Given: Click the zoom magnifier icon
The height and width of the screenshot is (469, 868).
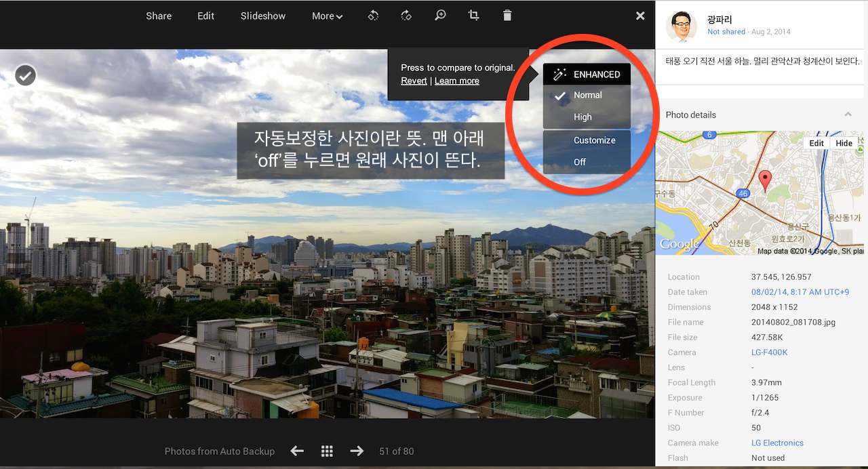Looking at the screenshot, I should (x=440, y=16).
